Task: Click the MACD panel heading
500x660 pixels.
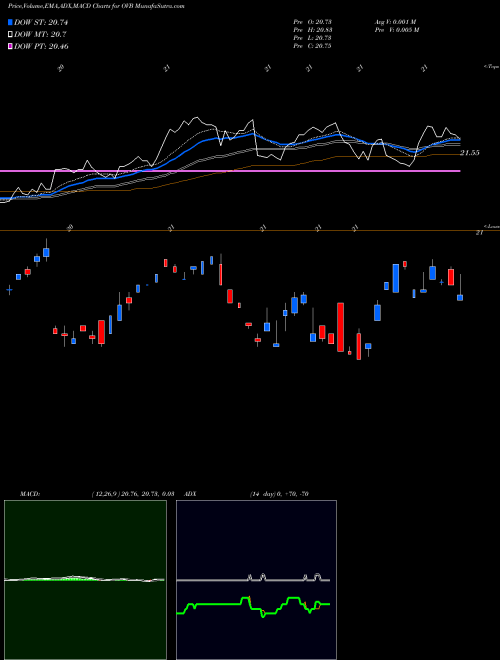Action: pyautogui.click(x=30, y=494)
